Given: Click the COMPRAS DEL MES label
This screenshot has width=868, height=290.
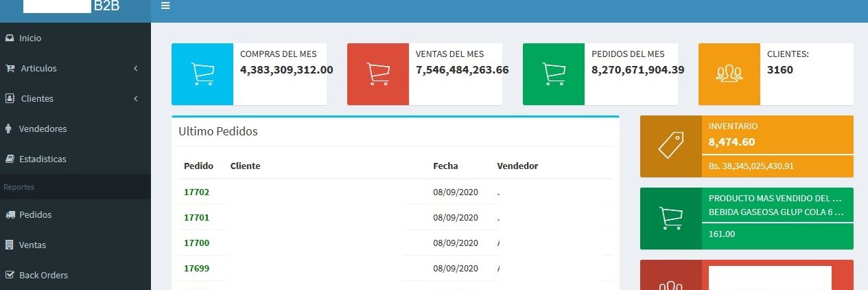Looking at the screenshot, I should coord(279,54).
